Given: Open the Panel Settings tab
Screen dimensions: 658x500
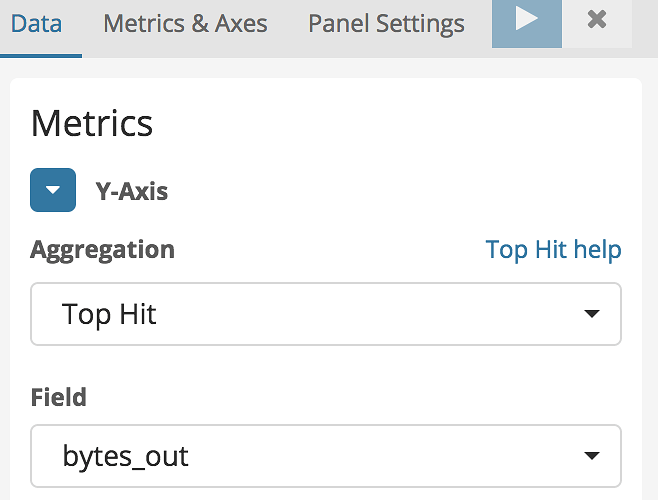Looking at the screenshot, I should coord(386,23).
